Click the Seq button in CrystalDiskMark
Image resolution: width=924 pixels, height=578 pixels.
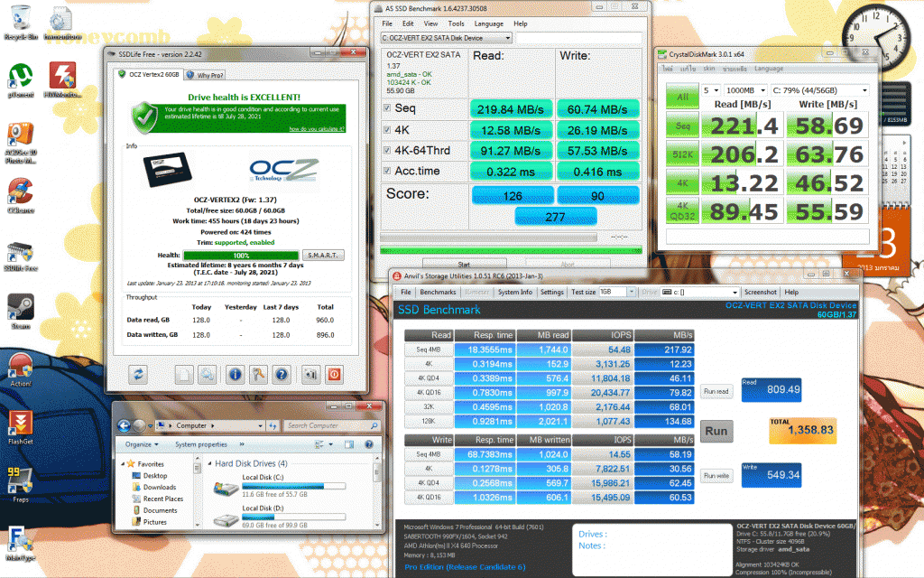[682, 125]
